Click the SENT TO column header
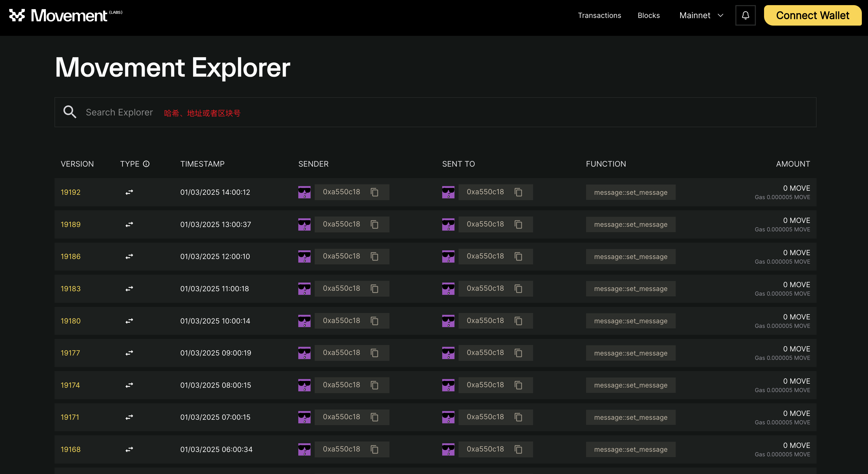Image resolution: width=868 pixels, height=474 pixels. point(458,164)
